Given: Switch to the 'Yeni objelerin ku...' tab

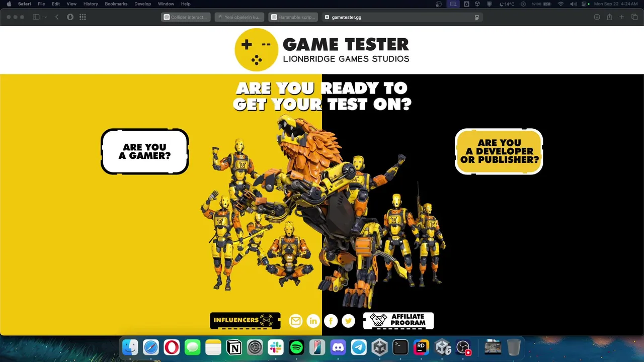Looking at the screenshot, I should pyautogui.click(x=239, y=17).
